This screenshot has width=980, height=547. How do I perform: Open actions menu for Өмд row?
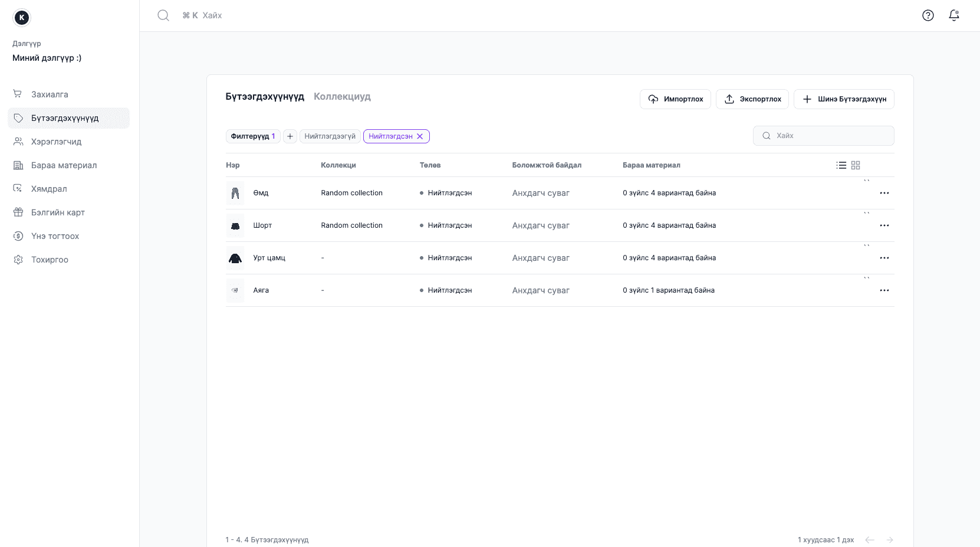pyautogui.click(x=884, y=193)
